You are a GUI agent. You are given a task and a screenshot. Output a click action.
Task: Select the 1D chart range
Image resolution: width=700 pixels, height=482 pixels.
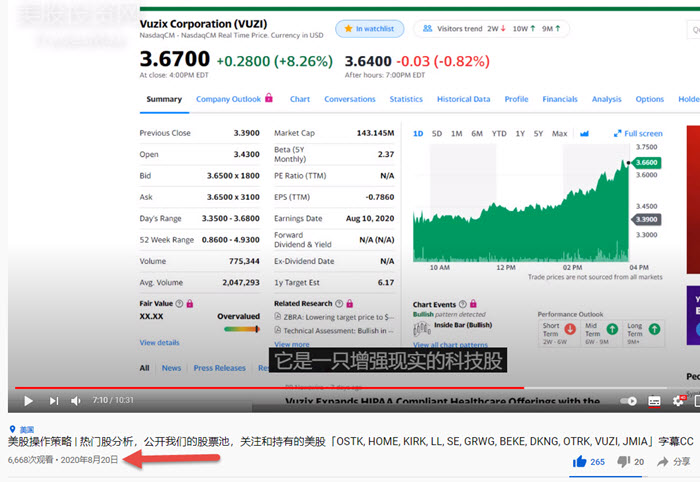click(x=418, y=133)
